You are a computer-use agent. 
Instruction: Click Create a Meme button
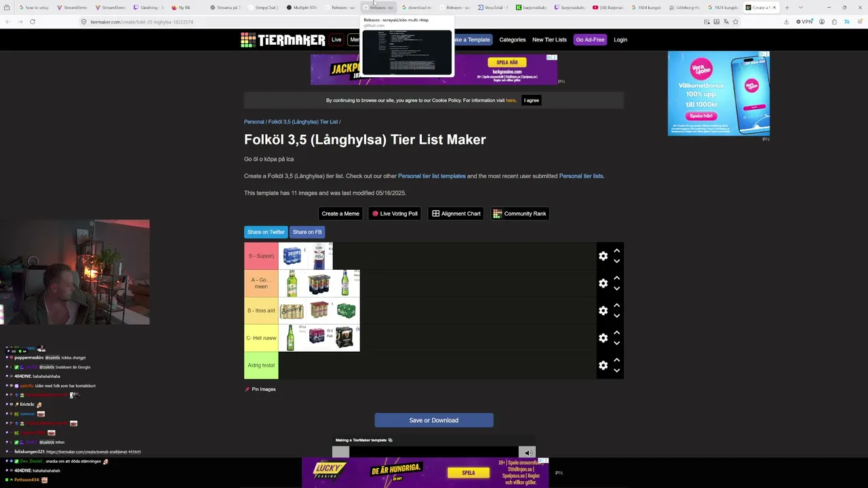[x=340, y=213]
